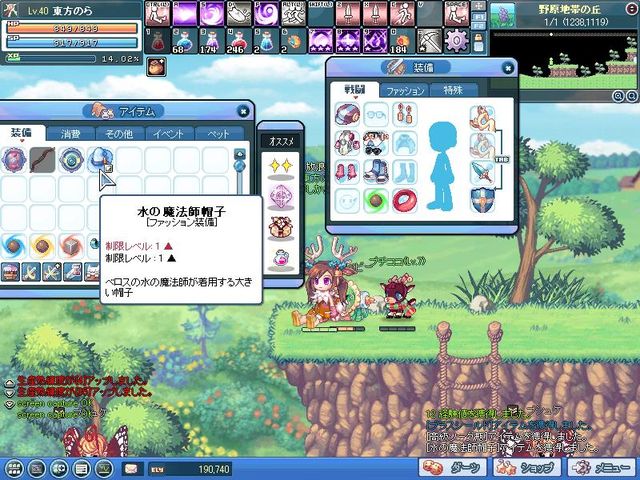The width and height of the screenshot is (640, 480).
Task: Close the 装備 equipment window
Action: 507,68
